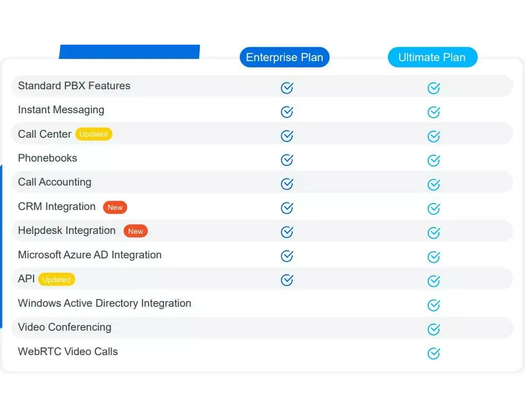Click Enterprise checkmark for Microsoft Azure AD
This screenshot has height=420, width=525.
click(287, 256)
